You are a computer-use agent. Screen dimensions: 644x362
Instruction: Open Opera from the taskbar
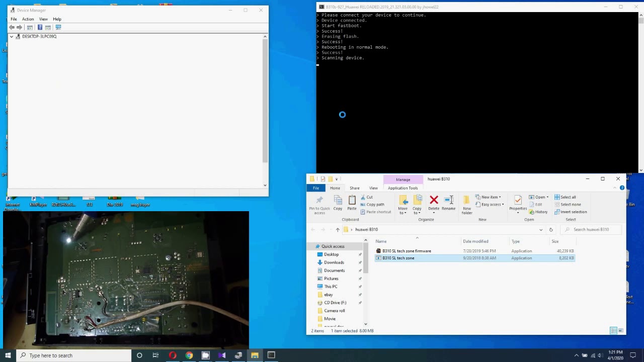[173, 355]
